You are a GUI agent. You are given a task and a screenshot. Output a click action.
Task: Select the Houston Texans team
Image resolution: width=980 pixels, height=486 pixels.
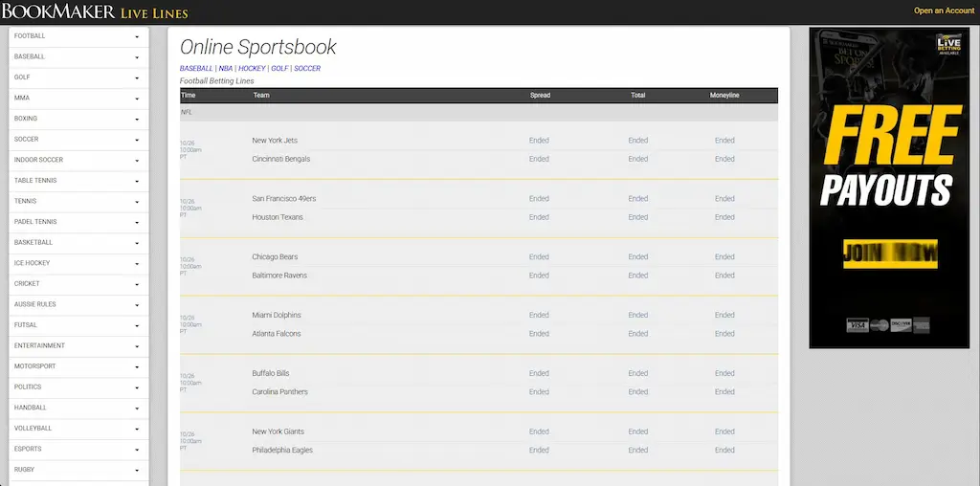278,217
